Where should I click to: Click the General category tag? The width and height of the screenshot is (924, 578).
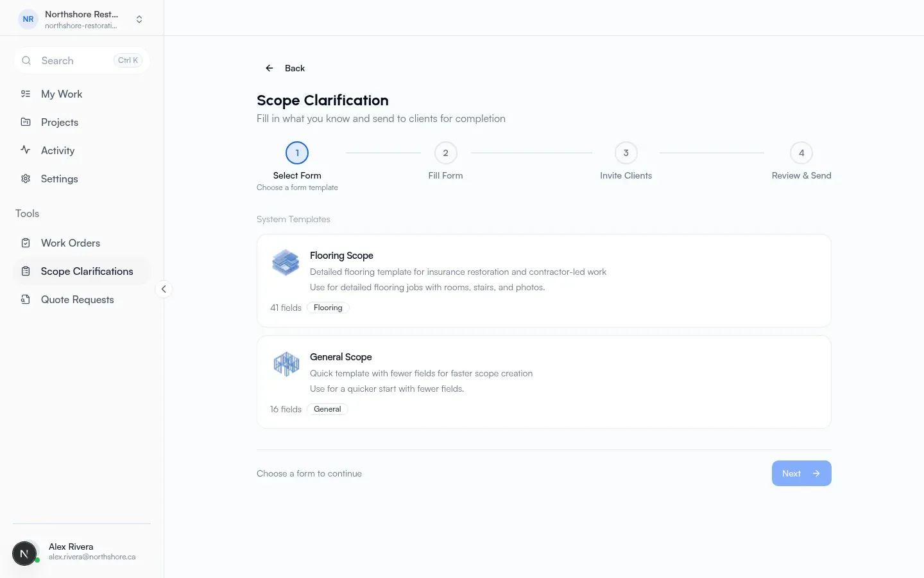tap(327, 409)
